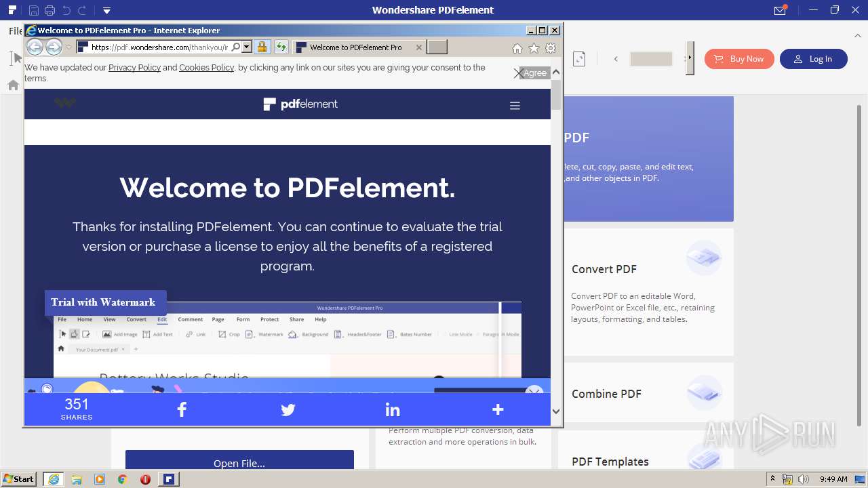This screenshot has width=868, height=488.
Task: Share on LinkedIn from the share bar
Action: tap(393, 409)
